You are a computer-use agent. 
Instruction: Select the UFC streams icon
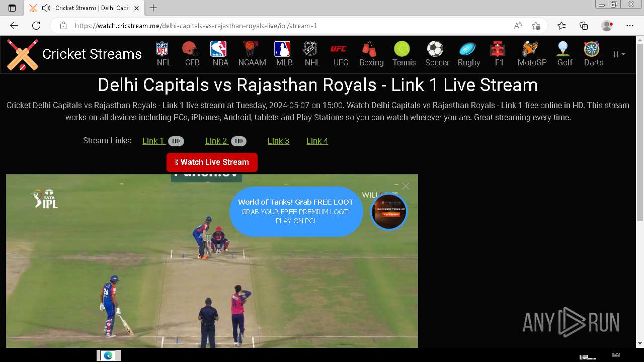click(x=340, y=54)
